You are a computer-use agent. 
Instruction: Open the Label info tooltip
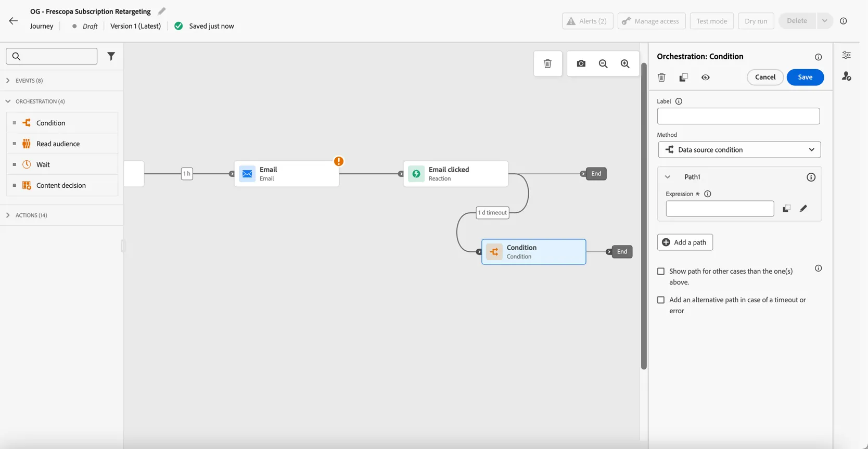679,101
